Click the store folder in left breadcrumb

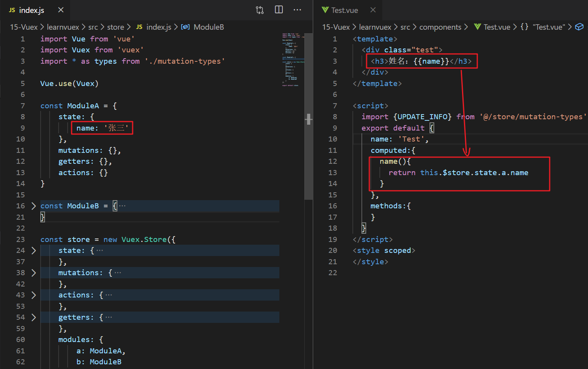point(115,27)
